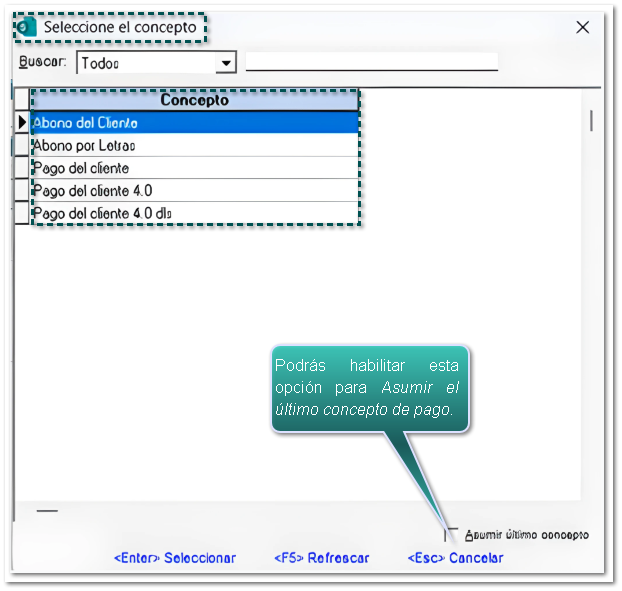Click the search text field beside Buscar
The width and height of the screenshot is (622, 591).
(x=371, y=62)
